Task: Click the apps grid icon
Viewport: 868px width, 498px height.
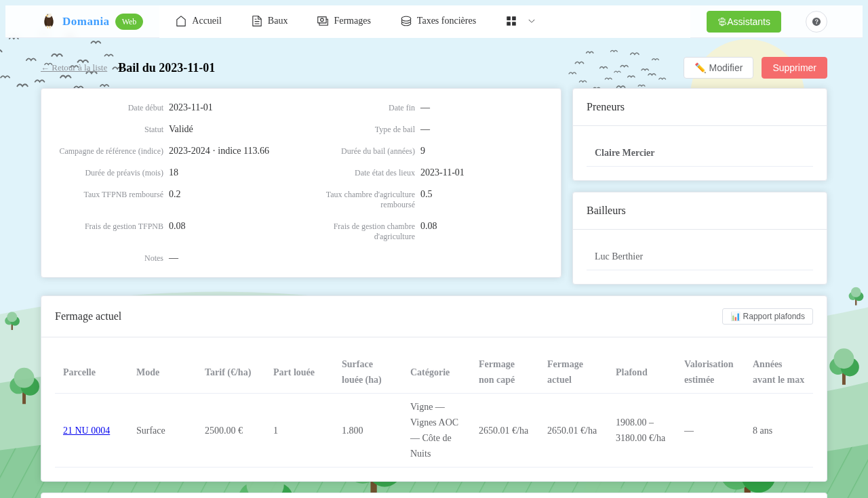Action: [x=511, y=21]
